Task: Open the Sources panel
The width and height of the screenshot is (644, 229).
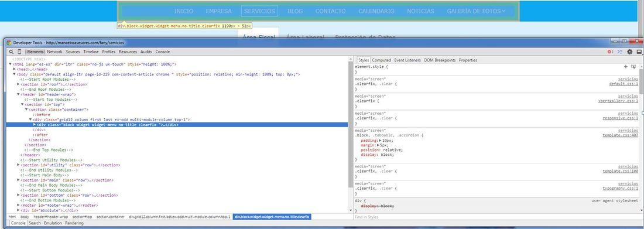Action: point(73,52)
